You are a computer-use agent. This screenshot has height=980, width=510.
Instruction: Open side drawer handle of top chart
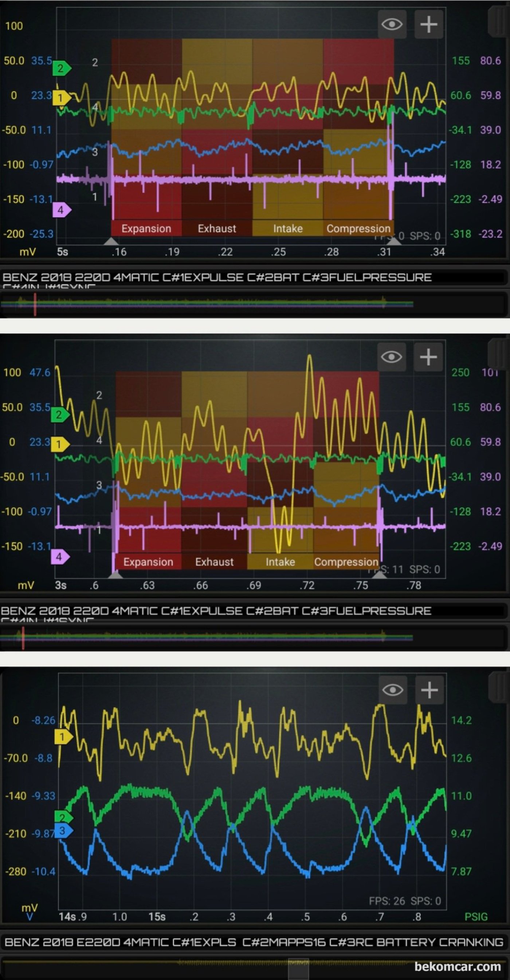(498, 21)
